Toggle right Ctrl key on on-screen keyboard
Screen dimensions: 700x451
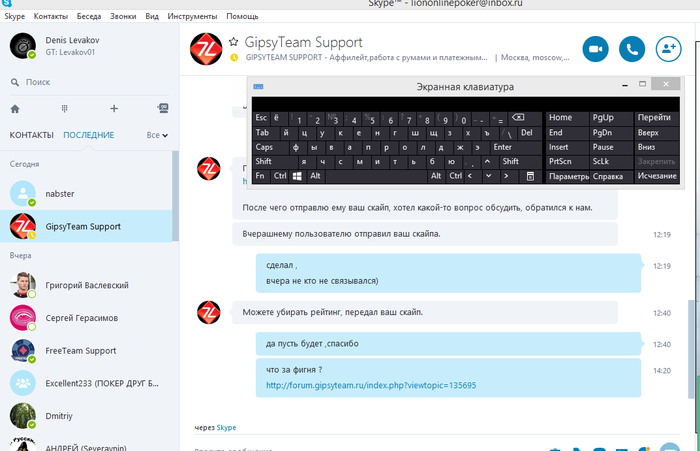click(x=455, y=176)
